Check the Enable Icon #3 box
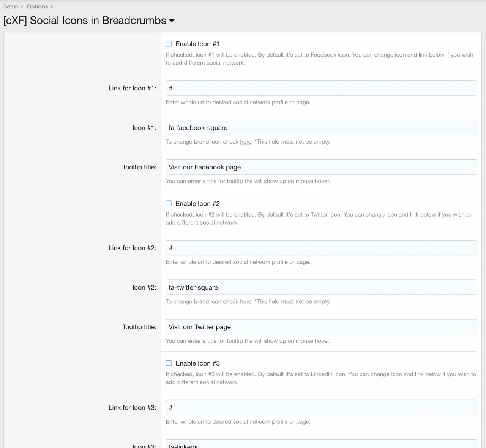Image resolution: width=486 pixels, height=448 pixels. click(169, 363)
